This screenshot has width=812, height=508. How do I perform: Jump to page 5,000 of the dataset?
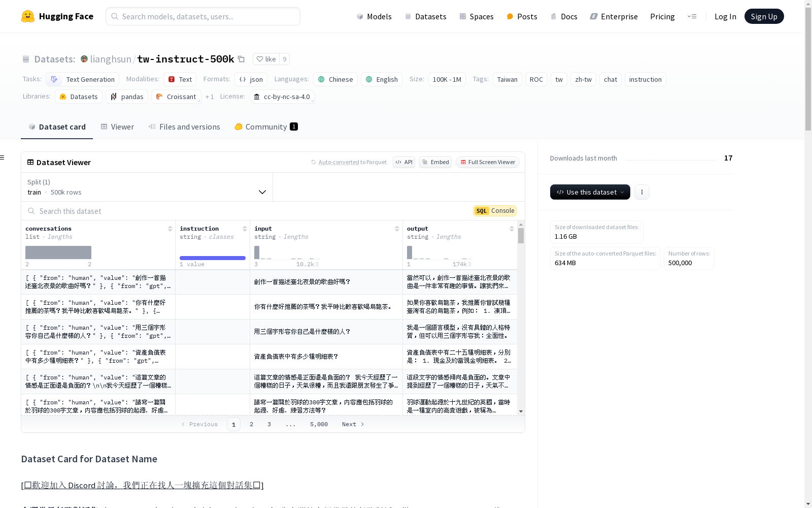tap(319, 424)
